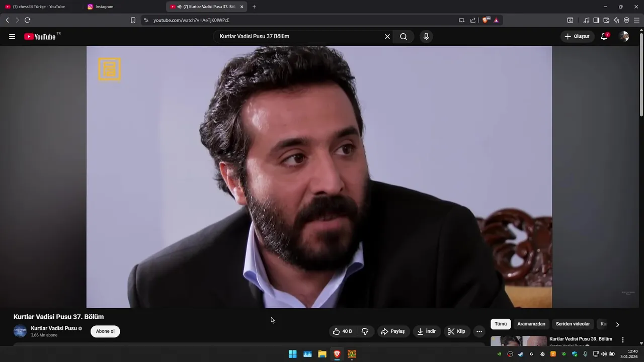Click the 3,66 Mn abone text
Viewport: 644px width, 362px height.
coord(44,335)
